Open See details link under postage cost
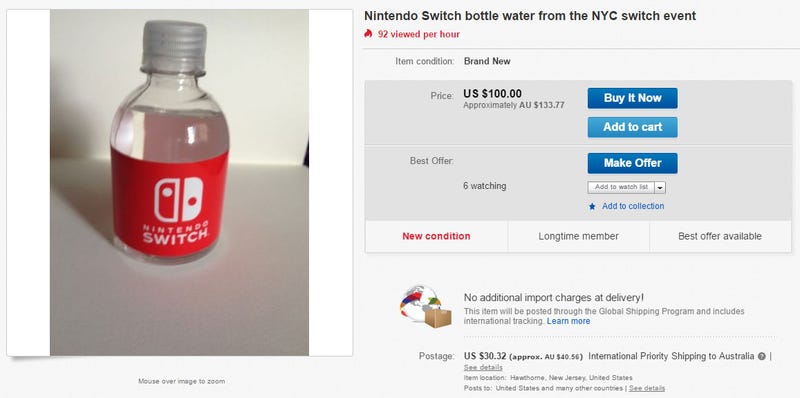 483,367
